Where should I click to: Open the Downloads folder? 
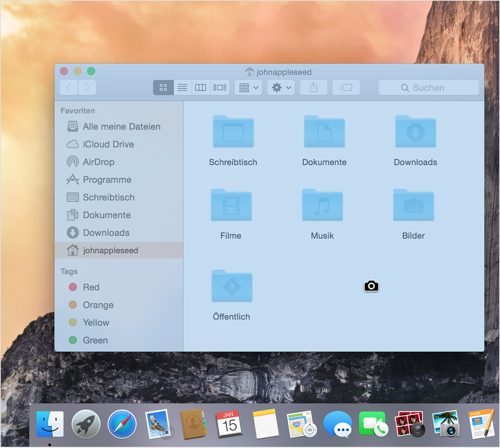(415, 132)
